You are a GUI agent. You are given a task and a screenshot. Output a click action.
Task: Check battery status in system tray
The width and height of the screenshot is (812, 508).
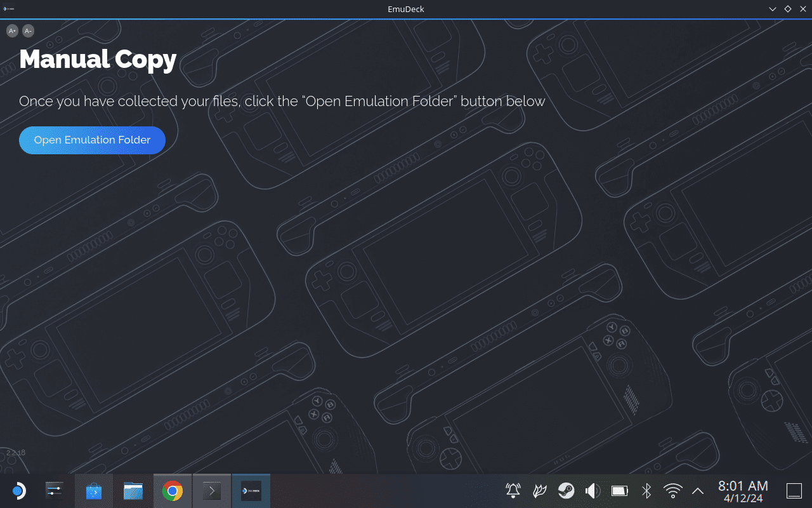coord(619,491)
